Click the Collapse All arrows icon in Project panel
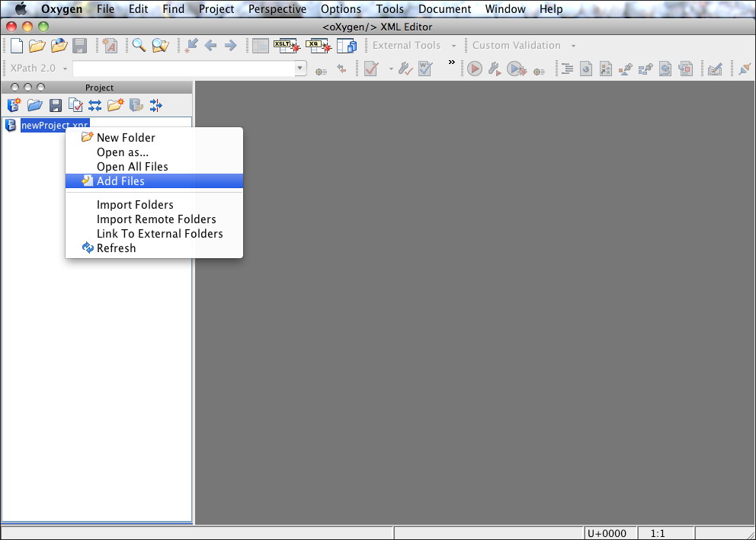Screen dimensions: 756x540 (155, 105)
